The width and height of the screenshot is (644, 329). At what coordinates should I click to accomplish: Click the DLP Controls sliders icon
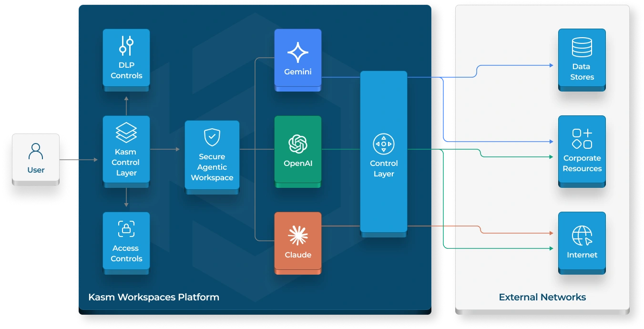[126, 46]
